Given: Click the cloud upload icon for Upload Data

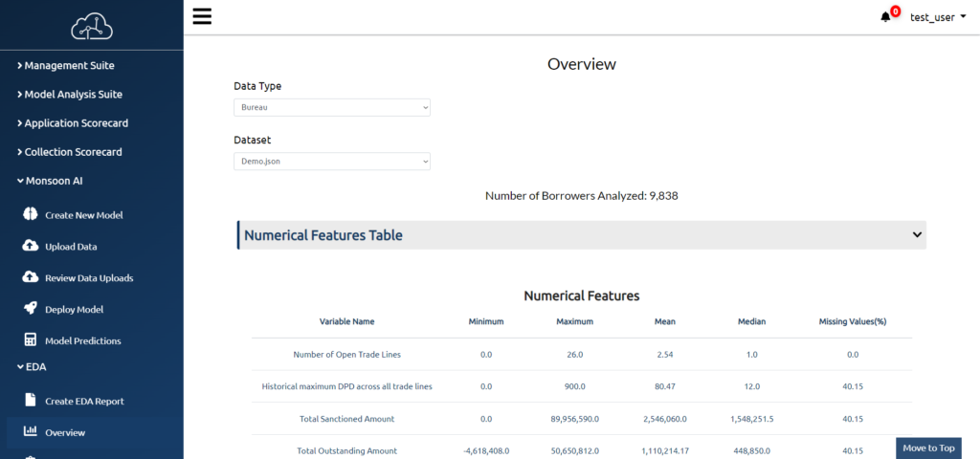Looking at the screenshot, I should pyautogui.click(x=30, y=246).
